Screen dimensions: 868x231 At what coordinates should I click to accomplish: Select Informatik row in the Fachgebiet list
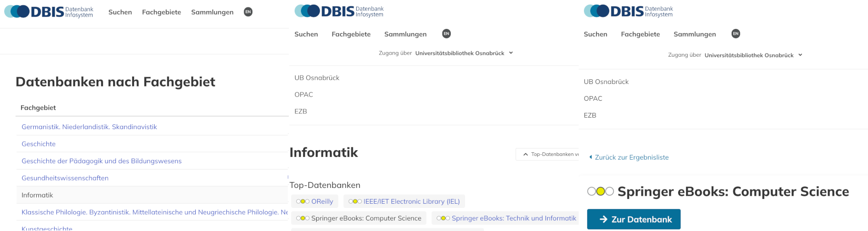pos(37,195)
